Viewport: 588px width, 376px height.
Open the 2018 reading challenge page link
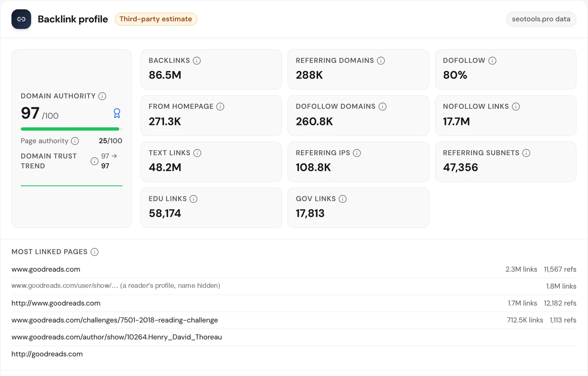[115, 320]
